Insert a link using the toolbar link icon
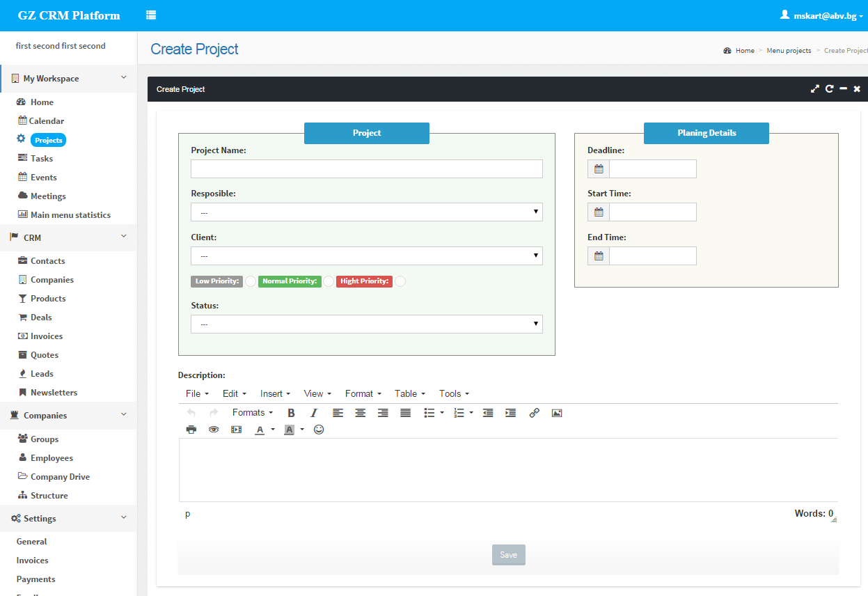 tap(535, 413)
